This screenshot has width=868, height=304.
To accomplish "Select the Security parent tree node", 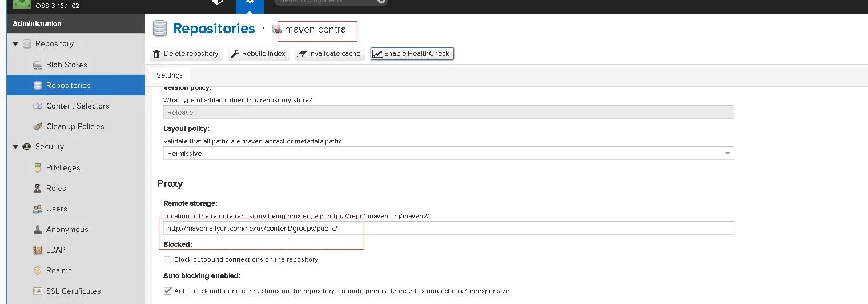I will click(x=50, y=147).
